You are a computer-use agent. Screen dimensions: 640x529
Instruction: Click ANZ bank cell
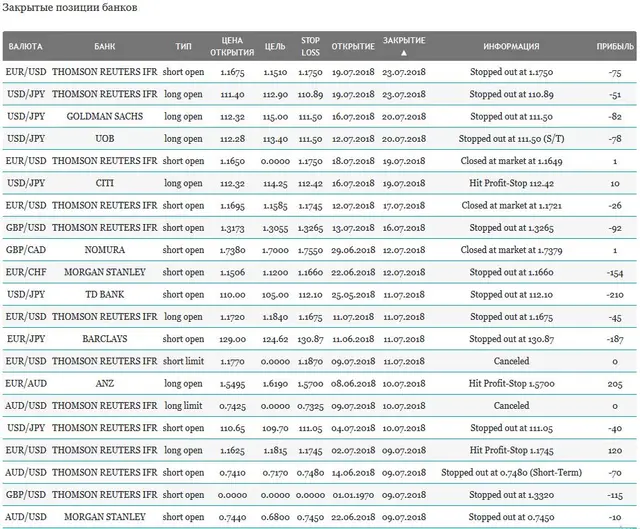104,383
